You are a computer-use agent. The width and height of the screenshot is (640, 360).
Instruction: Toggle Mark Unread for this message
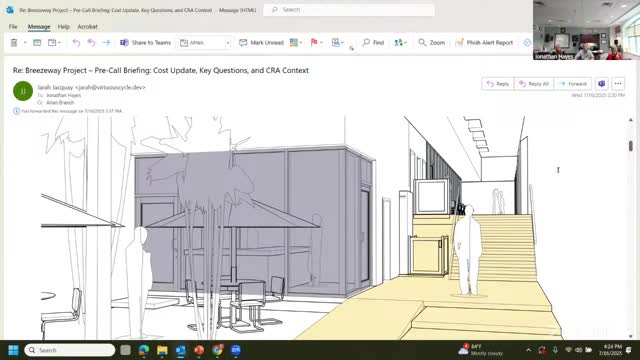click(x=261, y=42)
